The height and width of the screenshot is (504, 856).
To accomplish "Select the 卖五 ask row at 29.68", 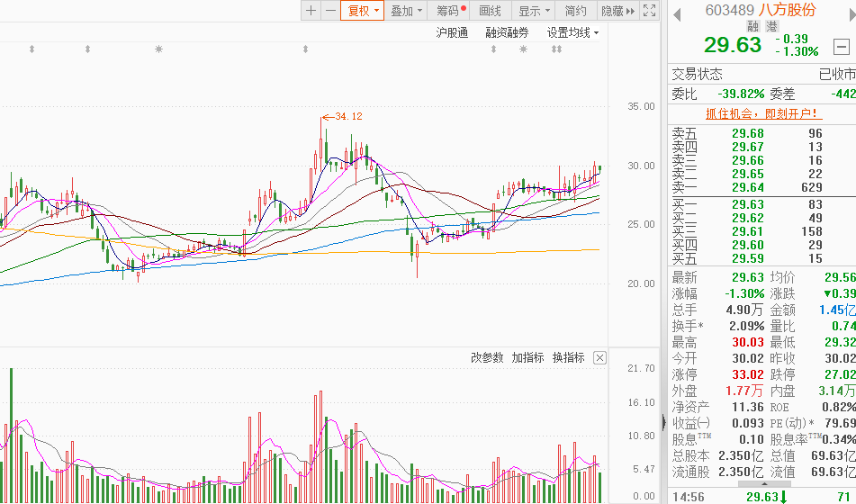I will 762,133.
